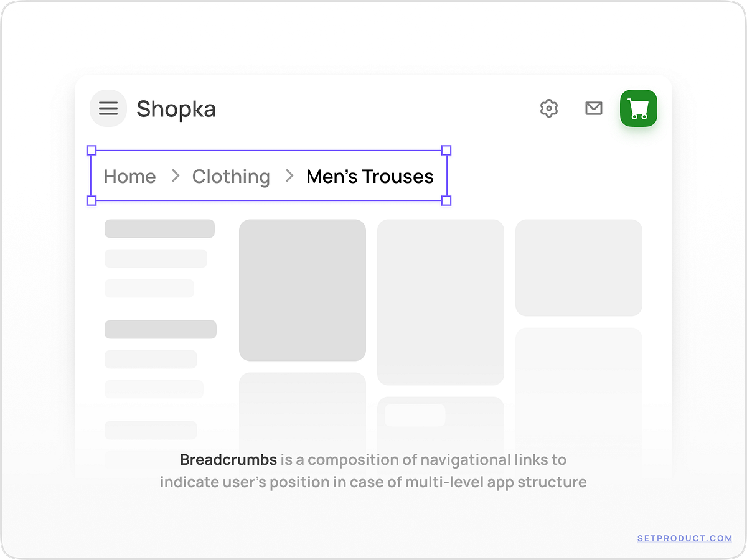This screenshot has width=747, height=560.
Task: Select the chevron between Home and Clothing
Action: tap(174, 176)
